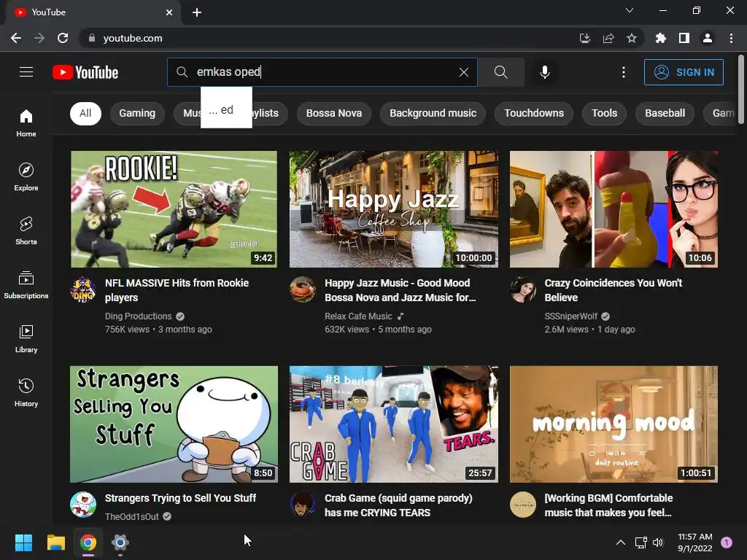The image size is (747, 560).
Task: Click 'Happy Jazz Music - Good Mood' title
Action: click(x=400, y=290)
